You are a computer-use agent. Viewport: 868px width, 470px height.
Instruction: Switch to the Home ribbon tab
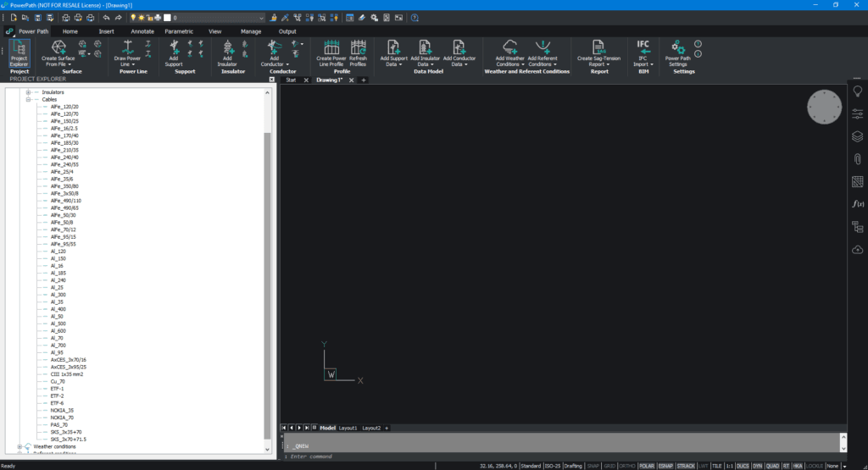(70, 31)
